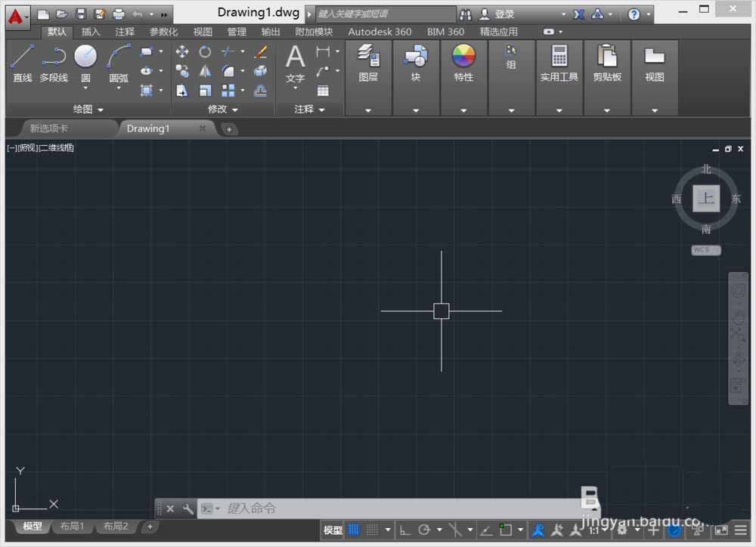Activate the Trim tool
Image resolution: width=756 pixels, height=547 pixels.
pyautogui.click(x=228, y=51)
